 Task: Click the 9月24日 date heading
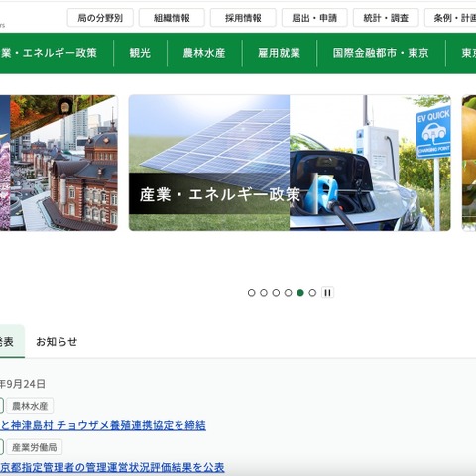point(23,384)
